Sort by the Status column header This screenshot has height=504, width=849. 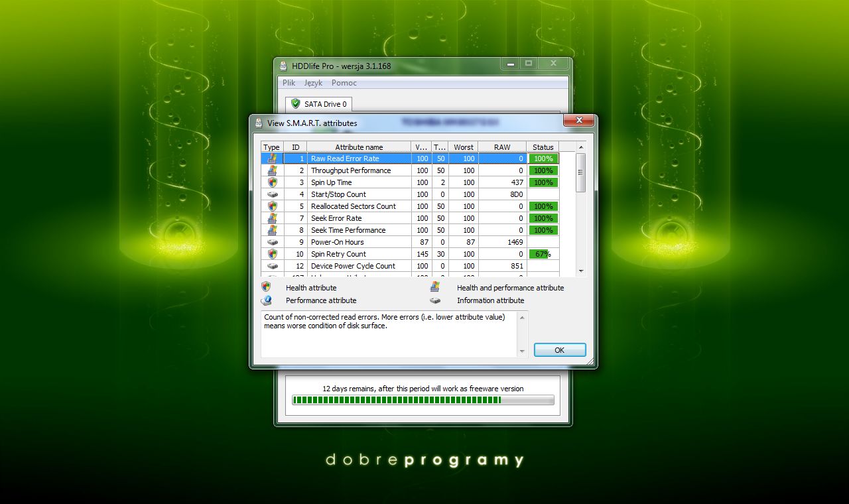click(x=543, y=147)
